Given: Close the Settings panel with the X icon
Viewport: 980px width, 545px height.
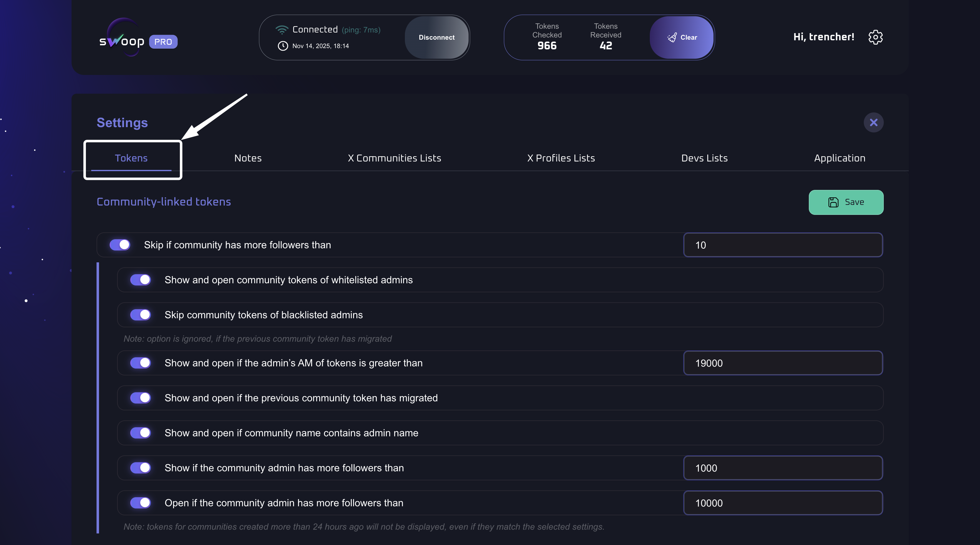Looking at the screenshot, I should click(x=873, y=122).
